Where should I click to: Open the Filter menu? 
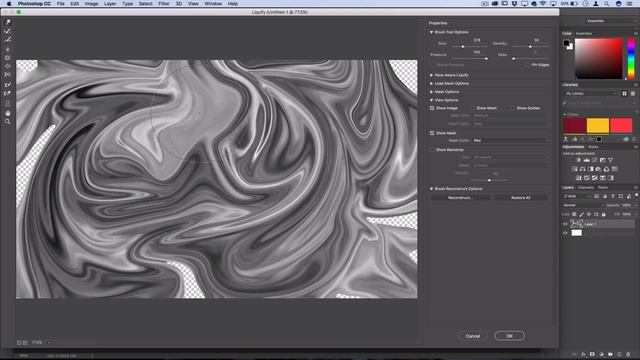(164, 4)
